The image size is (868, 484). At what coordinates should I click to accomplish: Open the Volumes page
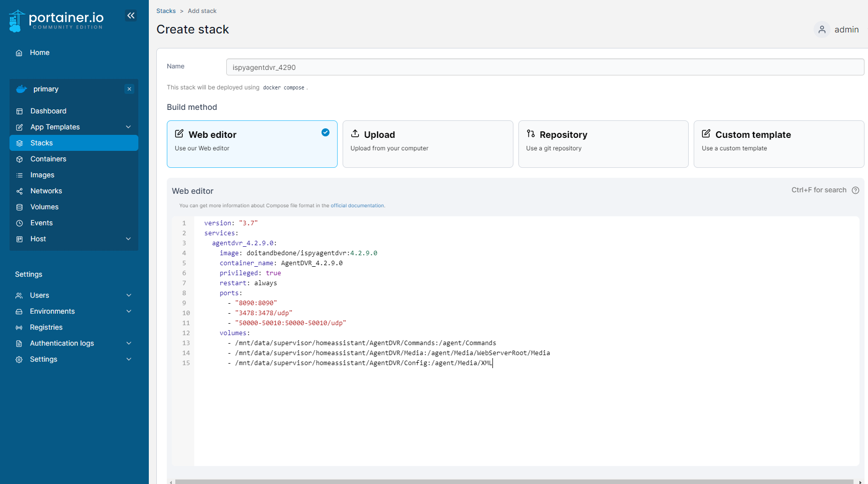tap(44, 207)
